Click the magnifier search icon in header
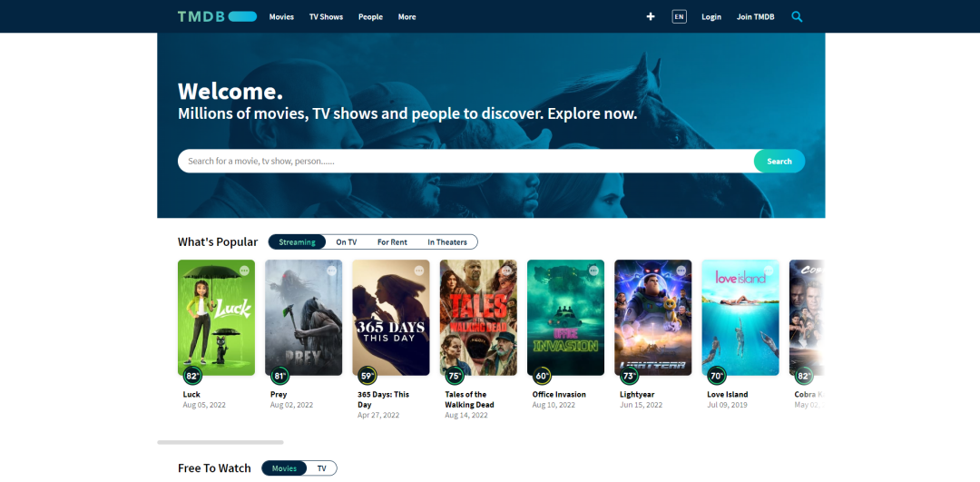980x482 pixels. [x=797, y=17]
